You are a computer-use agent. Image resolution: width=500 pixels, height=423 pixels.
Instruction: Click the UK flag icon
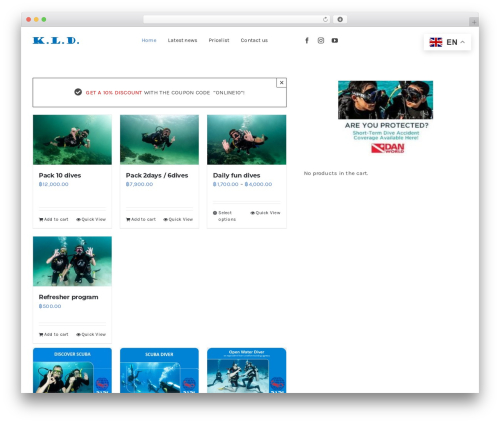tap(436, 42)
